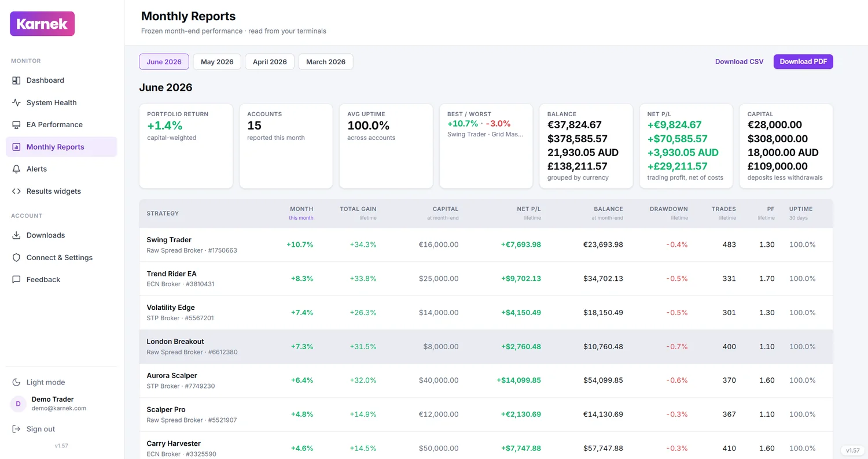Click the EA Performance monitor icon

click(x=16, y=125)
